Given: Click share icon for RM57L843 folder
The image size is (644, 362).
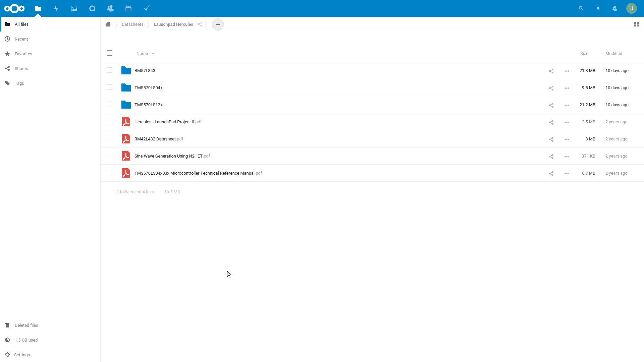Looking at the screenshot, I should (x=551, y=71).
